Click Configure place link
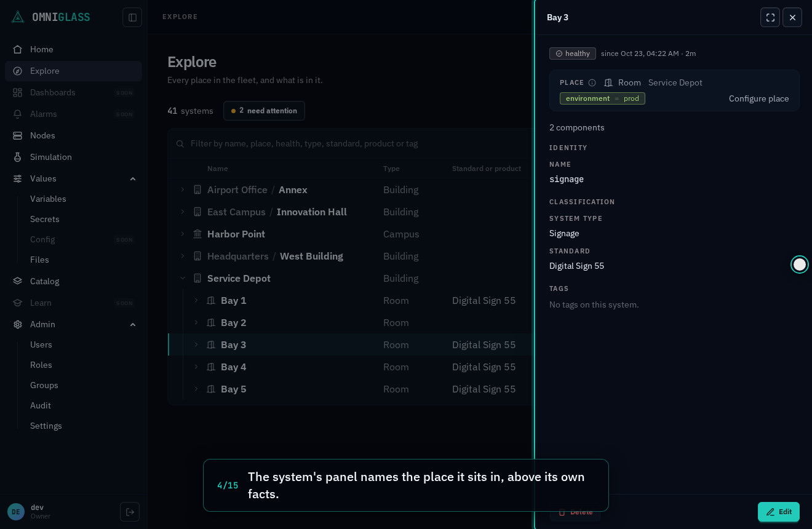The height and width of the screenshot is (529, 812). coord(759,98)
